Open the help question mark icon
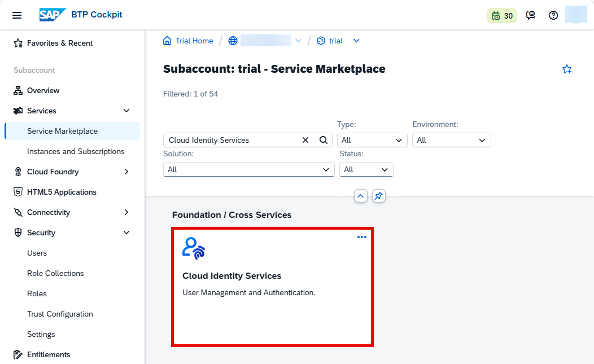This screenshot has height=364, width=594. [x=553, y=15]
